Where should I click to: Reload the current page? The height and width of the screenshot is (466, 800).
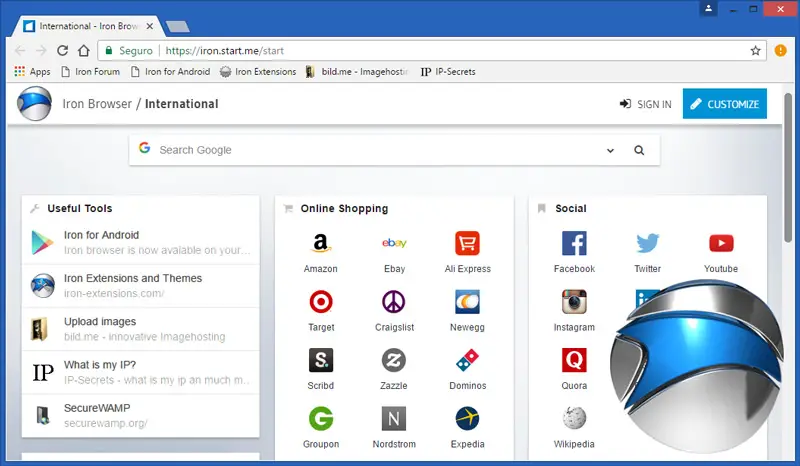(62, 51)
